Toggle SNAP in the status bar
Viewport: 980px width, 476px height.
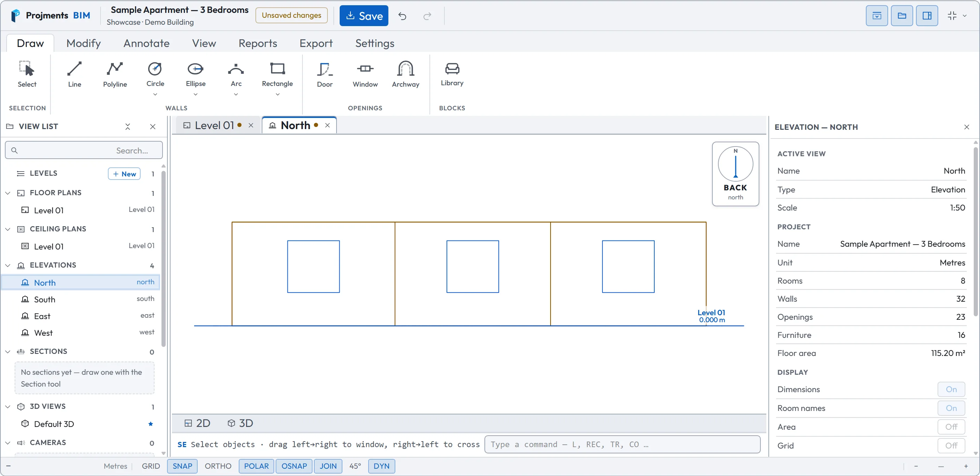pyautogui.click(x=182, y=466)
